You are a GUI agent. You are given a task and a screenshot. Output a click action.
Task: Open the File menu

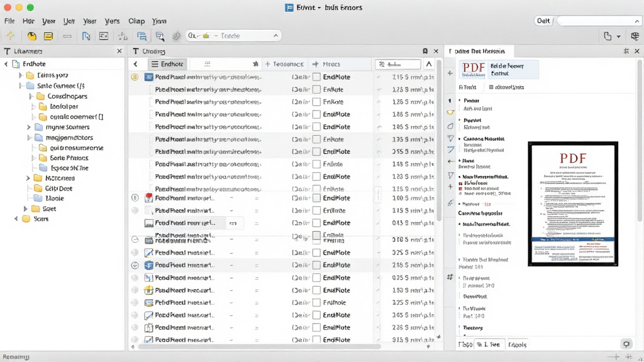tap(9, 21)
